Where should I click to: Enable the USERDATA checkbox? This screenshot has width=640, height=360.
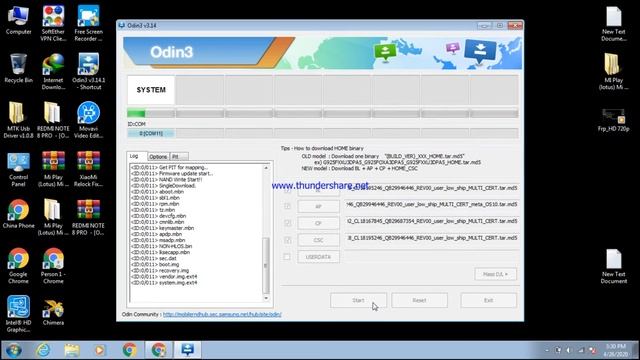pos(287,257)
